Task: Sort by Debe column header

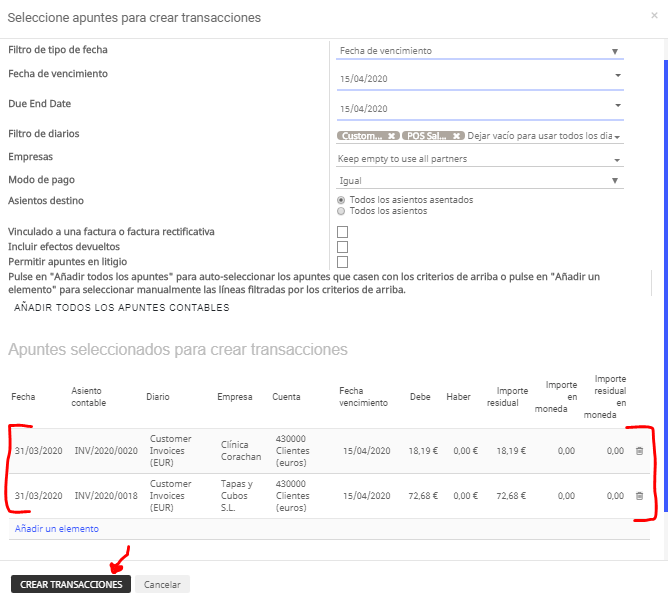Action: pos(420,397)
